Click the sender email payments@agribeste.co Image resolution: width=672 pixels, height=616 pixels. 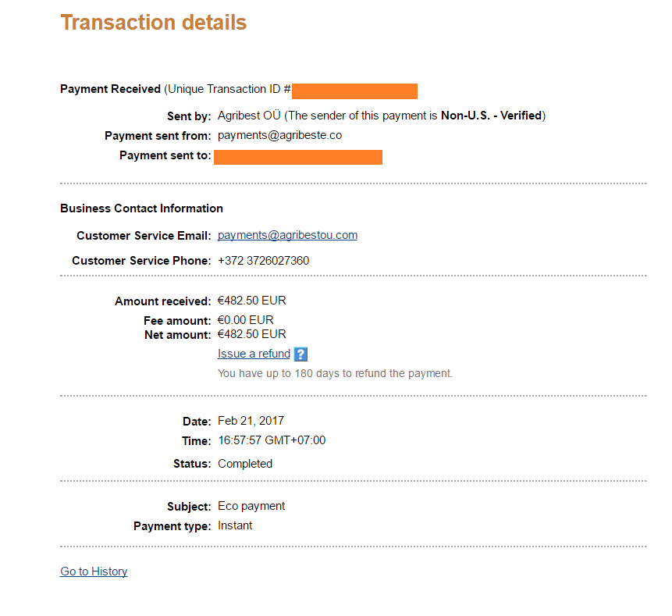coord(279,135)
